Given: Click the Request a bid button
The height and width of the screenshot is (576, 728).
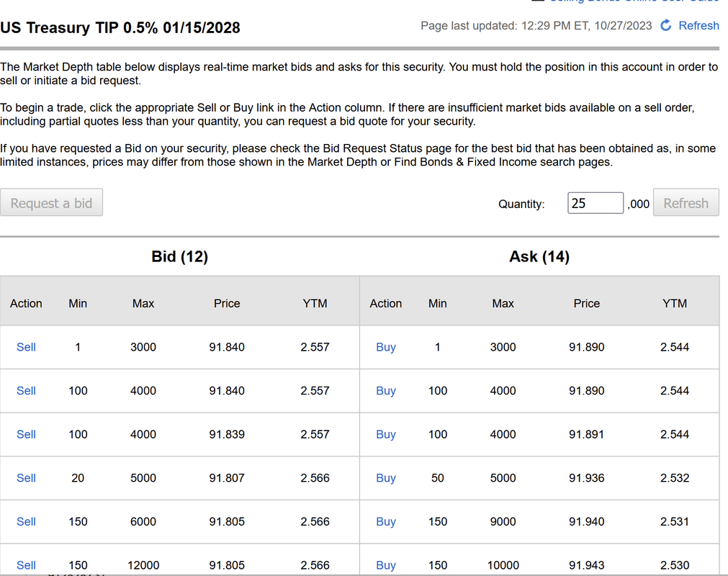Looking at the screenshot, I should click(x=52, y=202).
